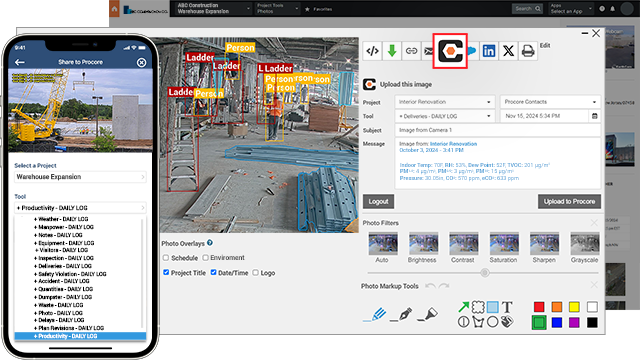Viewport: 640px width, 360px height.
Task: Click the copy link chain icon
Action: [x=411, y=51]
